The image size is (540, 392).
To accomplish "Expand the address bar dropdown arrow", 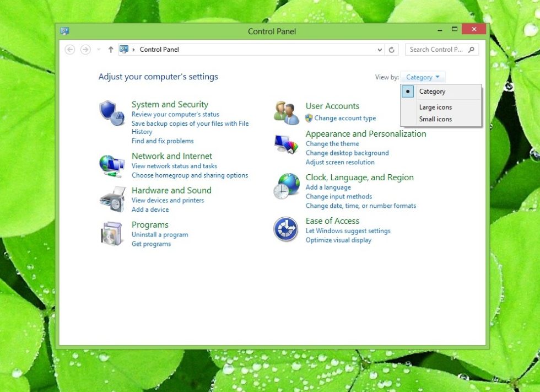I will coord(379,50).
